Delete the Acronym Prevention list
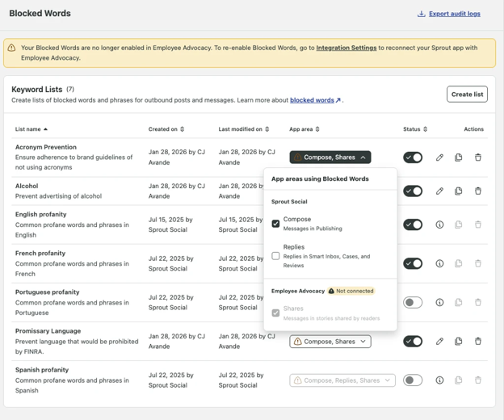Image resolution: width=504 pixels, height=420 pixels. (478, 157)
